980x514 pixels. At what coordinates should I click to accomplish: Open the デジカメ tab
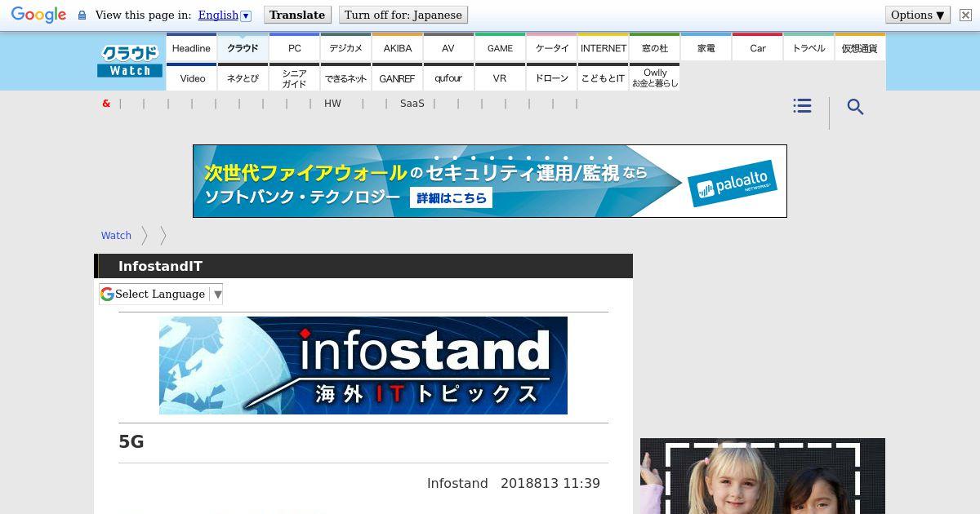[345, 47]
